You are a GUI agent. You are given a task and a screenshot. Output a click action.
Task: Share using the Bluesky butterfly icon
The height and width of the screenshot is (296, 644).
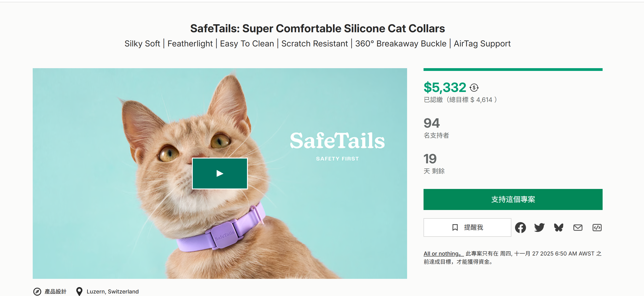(558, 228)
